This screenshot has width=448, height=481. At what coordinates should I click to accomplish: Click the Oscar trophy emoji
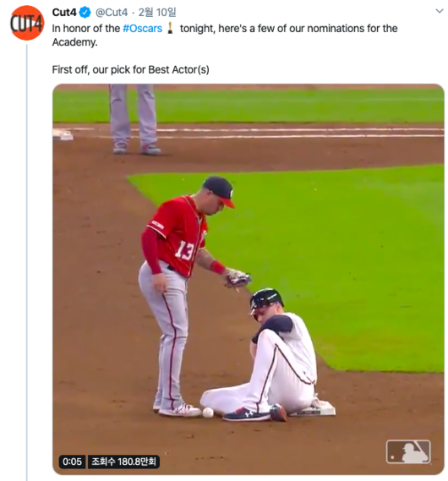[171, 28]
